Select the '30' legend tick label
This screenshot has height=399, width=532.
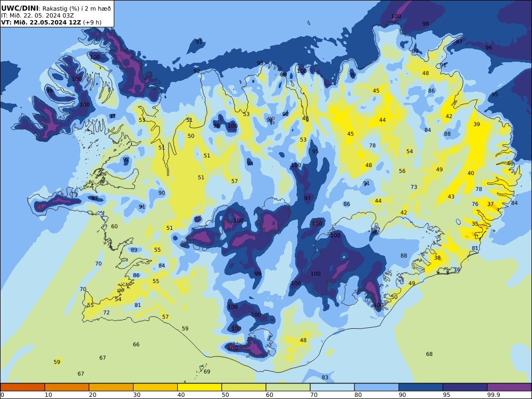(137, 395)
